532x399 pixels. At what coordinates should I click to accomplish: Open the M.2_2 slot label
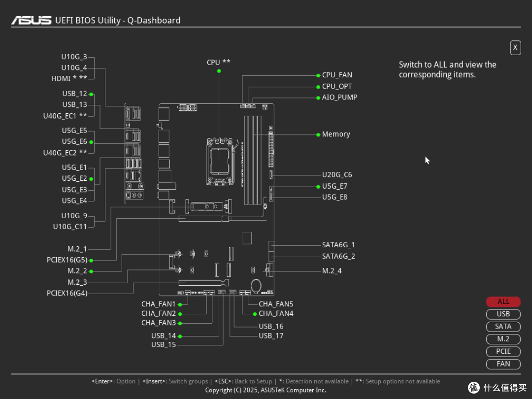tap(77, 271)
